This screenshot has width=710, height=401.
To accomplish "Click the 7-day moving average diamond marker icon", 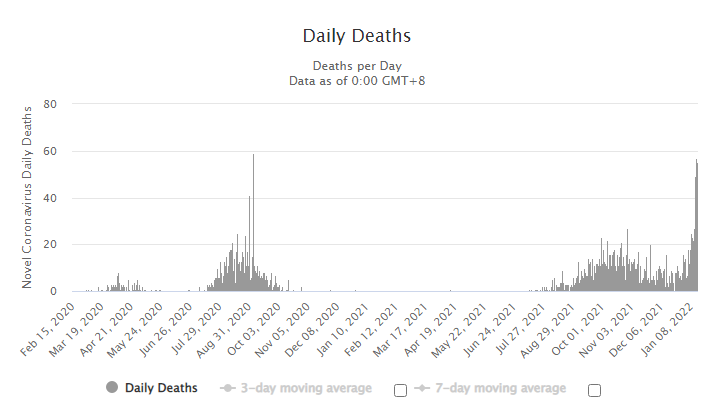I will click(x=422, y=388).
